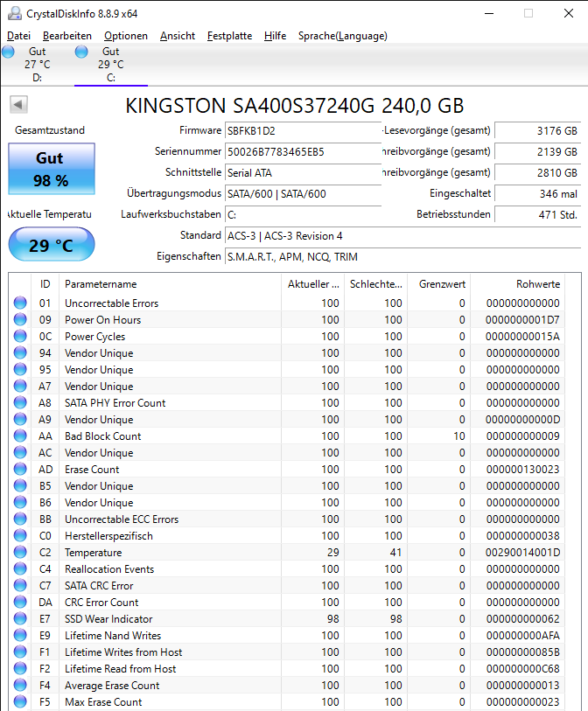Screen dimensions: 588x711
Task: Click status icon of Power Cycles row
Action: point(20,336)
